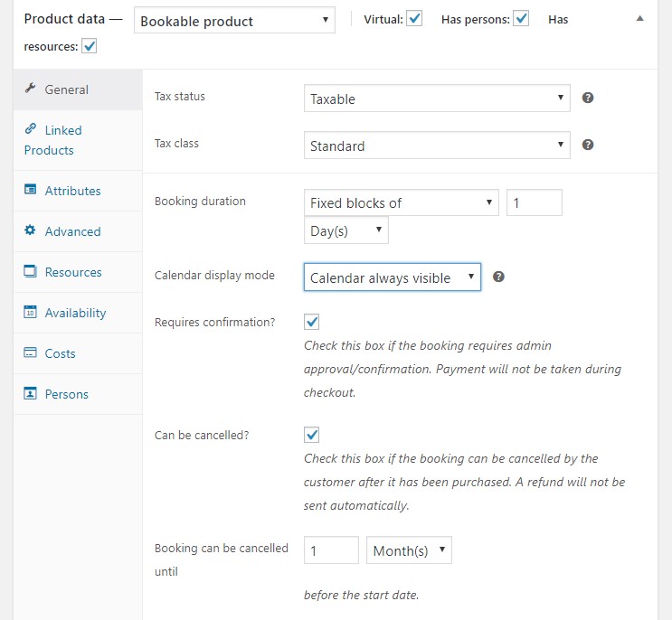Image resolution: width=672 pixels, height=620 pixels.
Task: Toggle the Virtual checkbox
Action: tap(414, 19)
